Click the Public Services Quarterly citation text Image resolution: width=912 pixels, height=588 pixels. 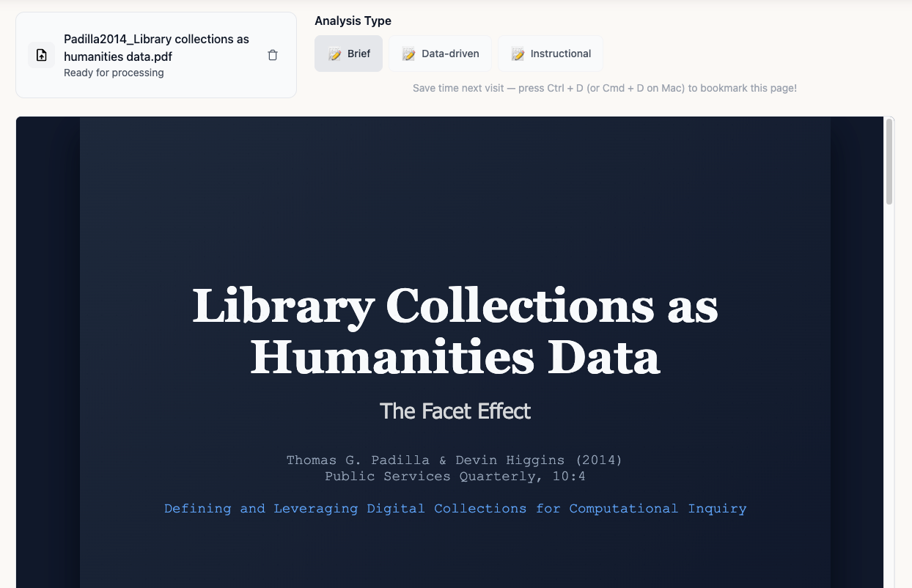pyautogui.click(x=455, y=476)
